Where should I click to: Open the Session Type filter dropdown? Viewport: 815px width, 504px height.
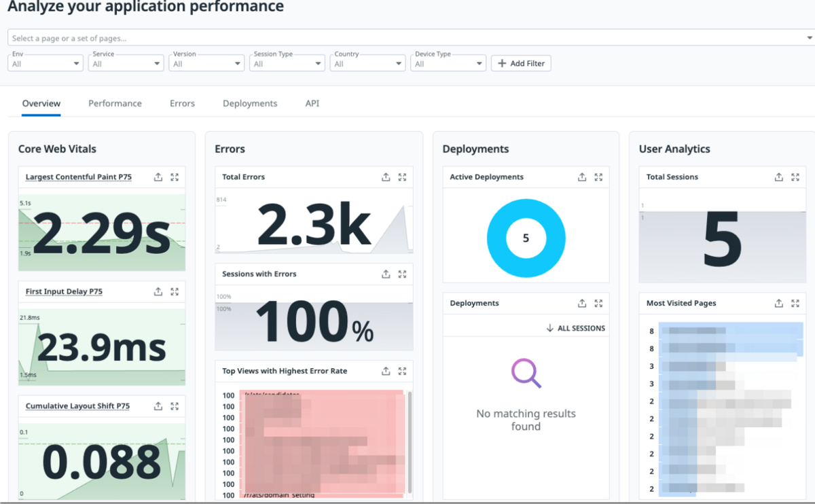click(287, 63)
